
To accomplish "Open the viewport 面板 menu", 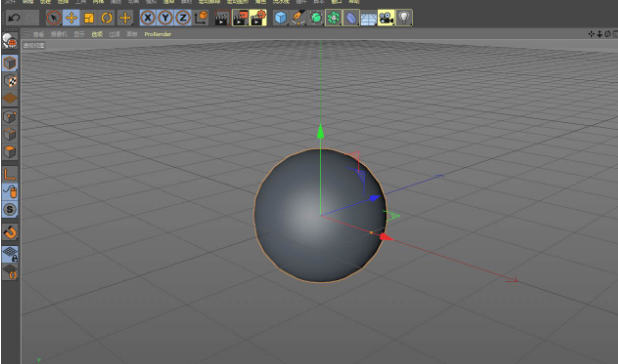I will coord(132,34).
